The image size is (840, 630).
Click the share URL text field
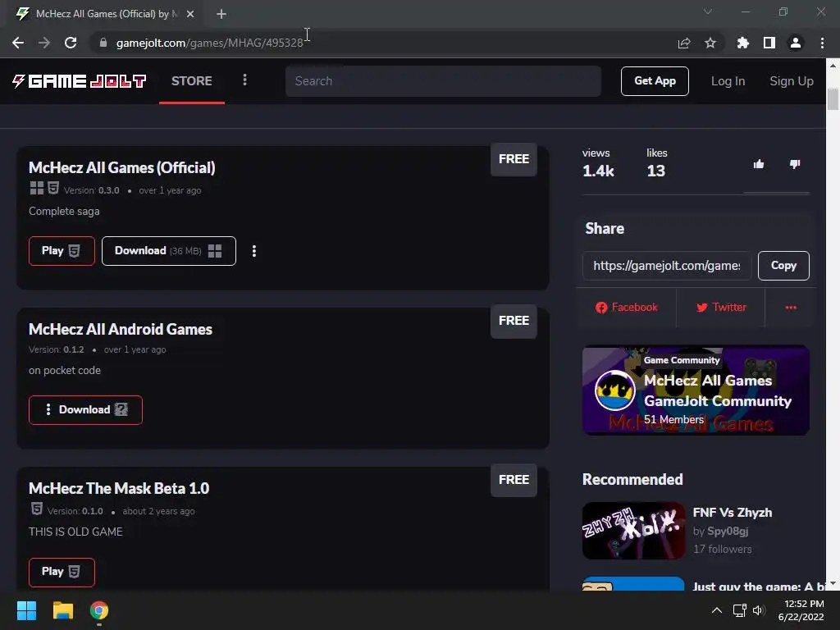coord(666,266)
